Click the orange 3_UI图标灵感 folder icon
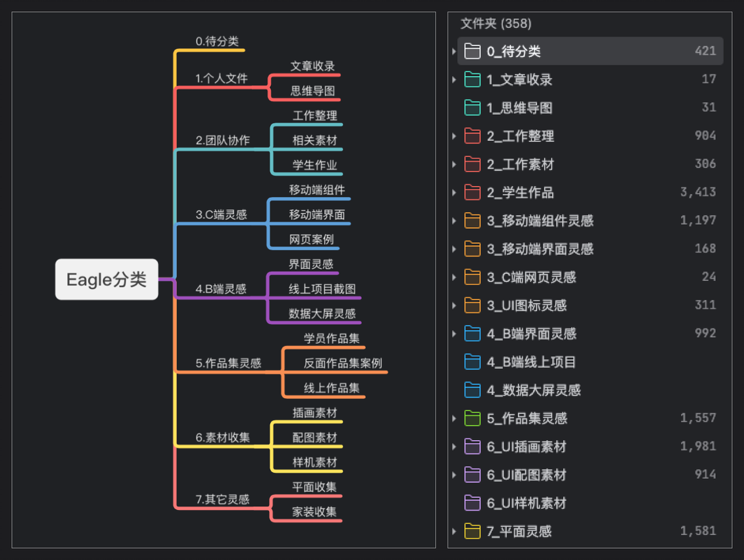The image size is (744, 560). point(472,305)
